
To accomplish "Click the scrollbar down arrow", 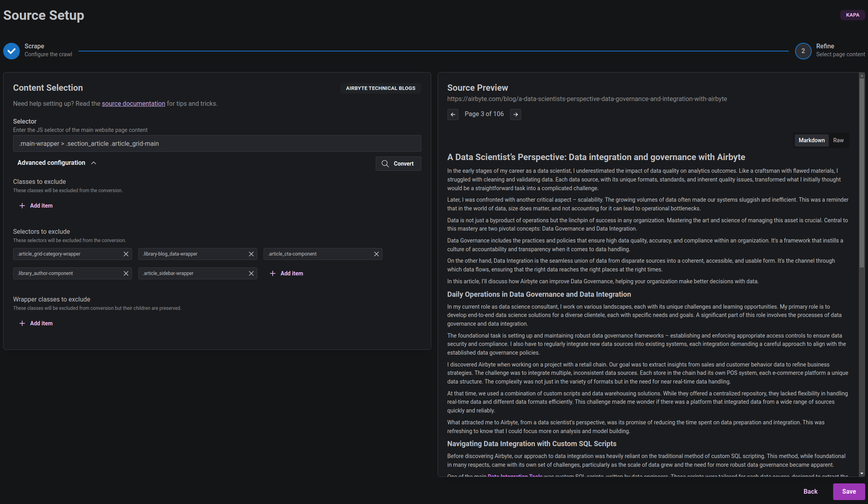I will [x=862, y=473].
